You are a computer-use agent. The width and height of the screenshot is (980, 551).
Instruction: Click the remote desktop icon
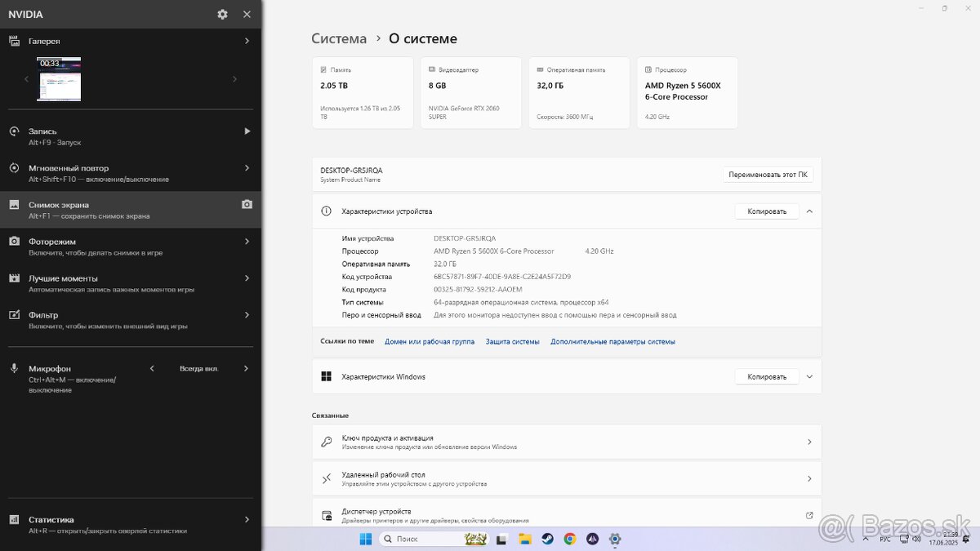(326, 478)
